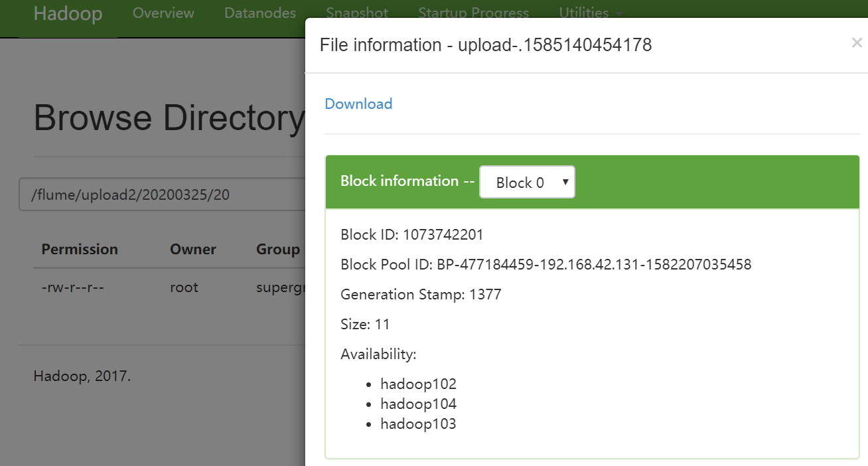The width and height of the screenshot is (868, 466).
Task: Sort by the Group column header
Action: tap(278, 250)
